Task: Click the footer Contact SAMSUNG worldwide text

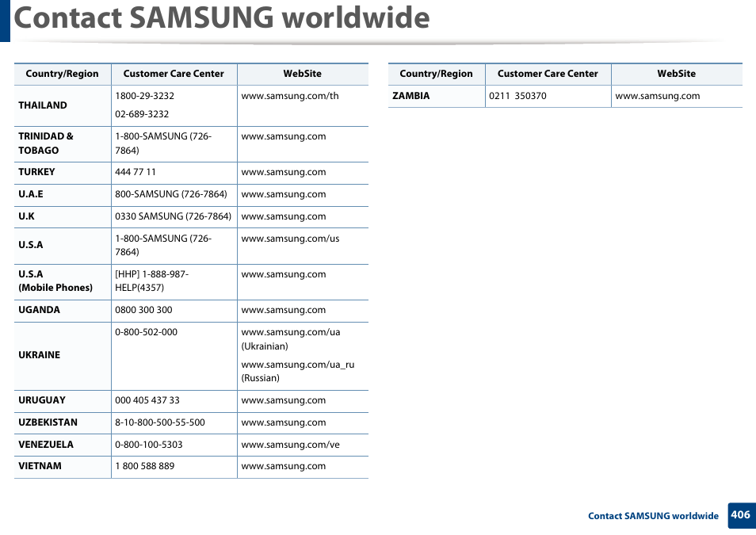Action: pos(653,516)
